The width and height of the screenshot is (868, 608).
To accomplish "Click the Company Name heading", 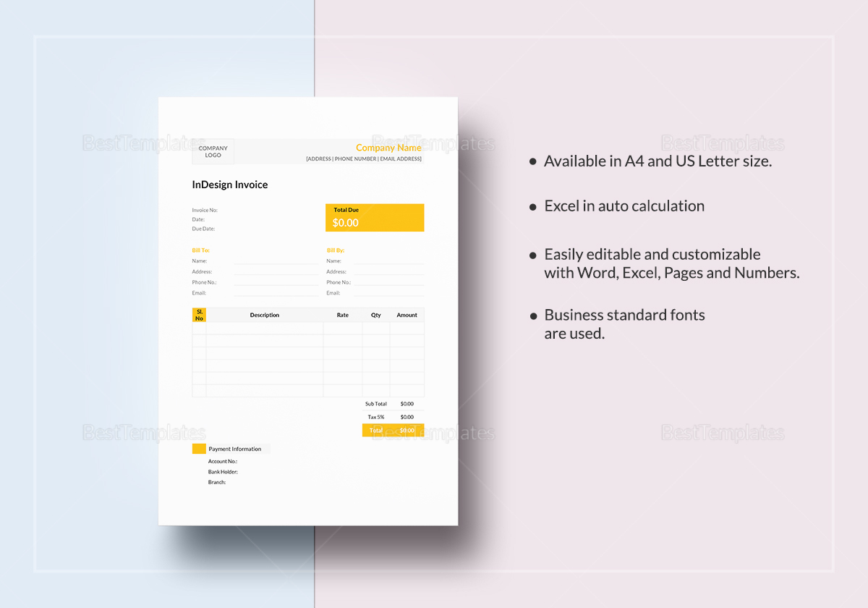I will pos(388,147).
